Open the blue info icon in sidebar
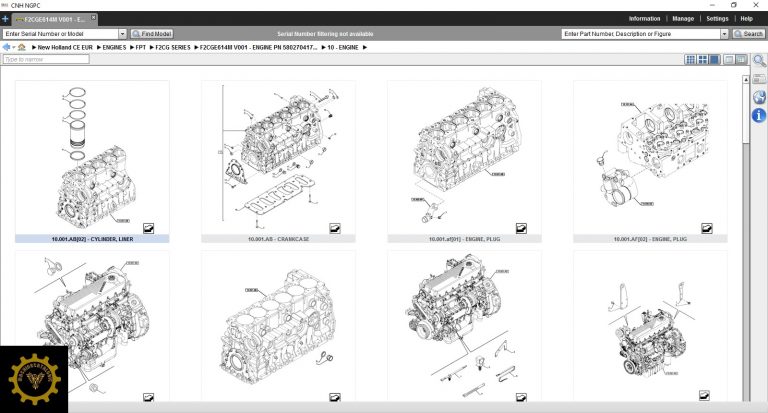Screen dimensions: 768x413 pos(759,116)
